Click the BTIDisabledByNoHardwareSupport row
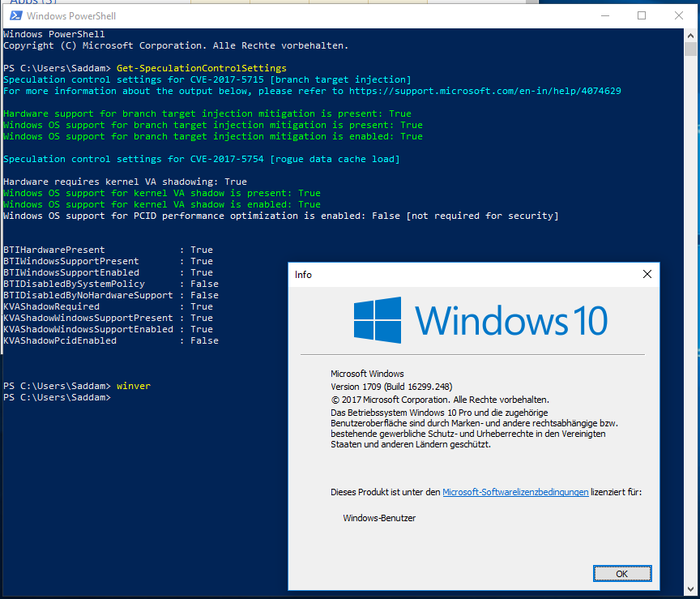The image size is (700, 599). click(x=111, y=295)
